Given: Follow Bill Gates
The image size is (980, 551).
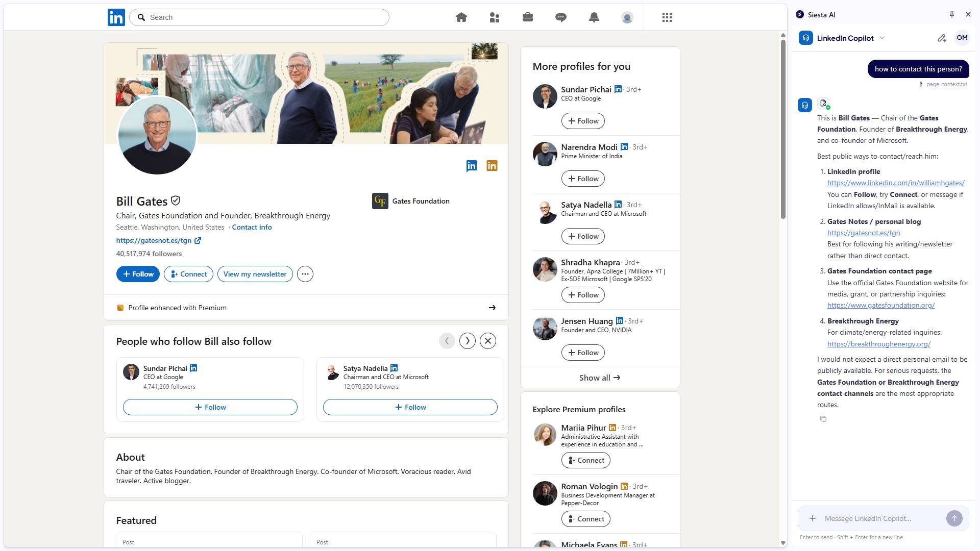Looking at the screenshot, I should tap(138, 274).
